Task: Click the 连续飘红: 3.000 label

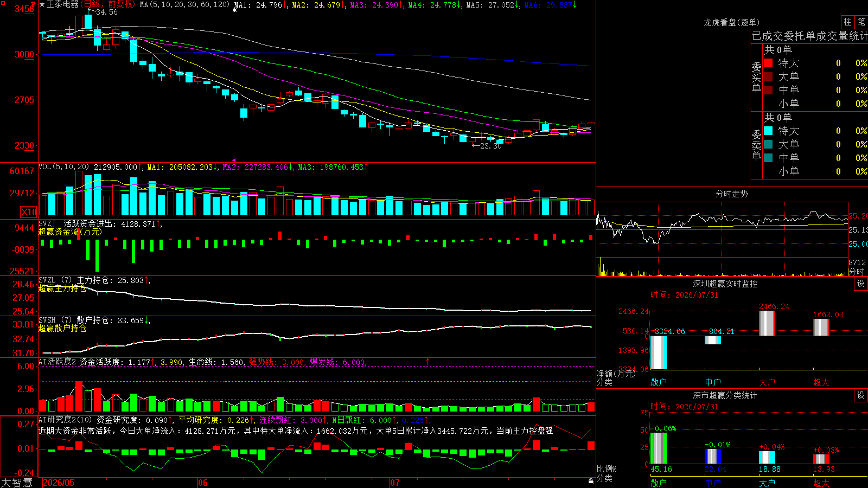Action: coord(291,420)
